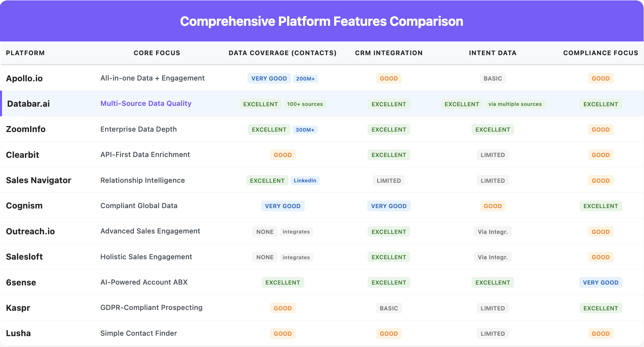
Task: Select the Clearbit platform name
Action: click(23, 155)
